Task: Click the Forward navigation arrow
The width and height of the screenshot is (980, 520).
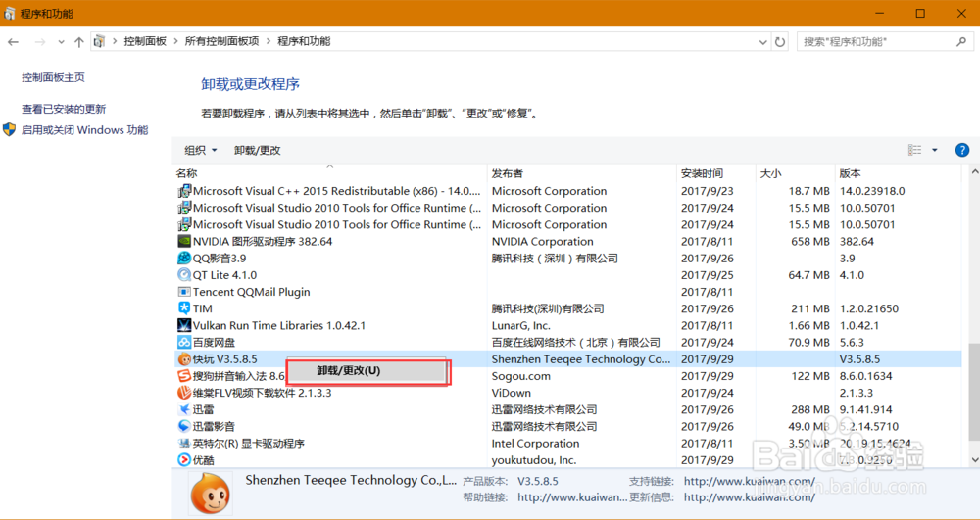Action: point(40,42)
